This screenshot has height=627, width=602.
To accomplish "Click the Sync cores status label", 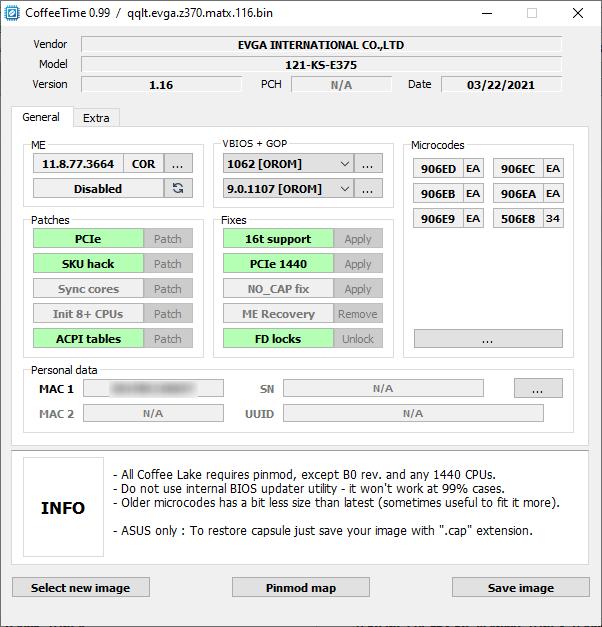I will tap(88, 289).
